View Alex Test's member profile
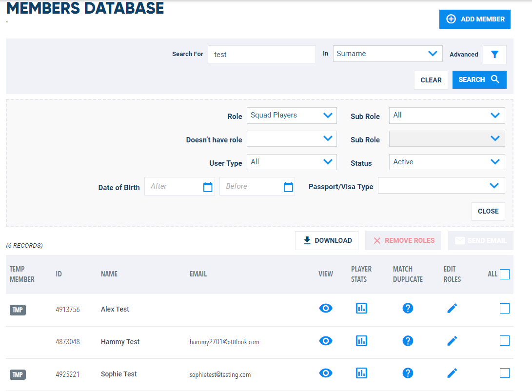532x392 pixels. pyautogui.click(x=326, y=308)
